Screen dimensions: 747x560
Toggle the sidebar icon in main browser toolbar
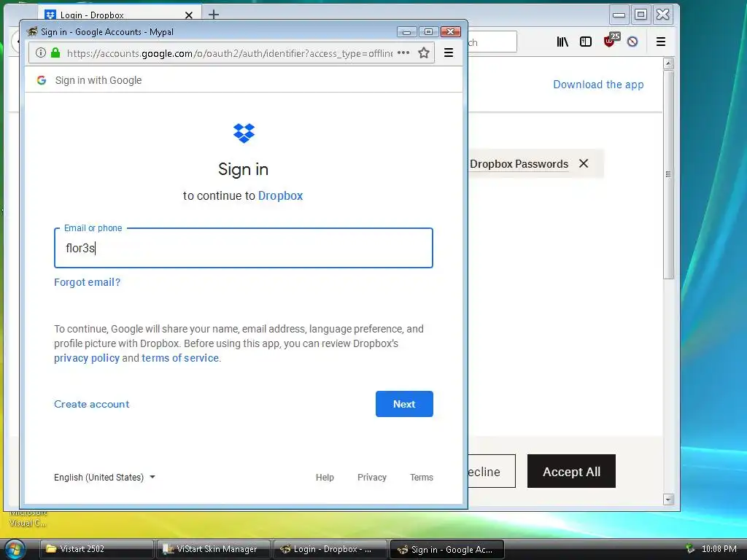[586, 42]
